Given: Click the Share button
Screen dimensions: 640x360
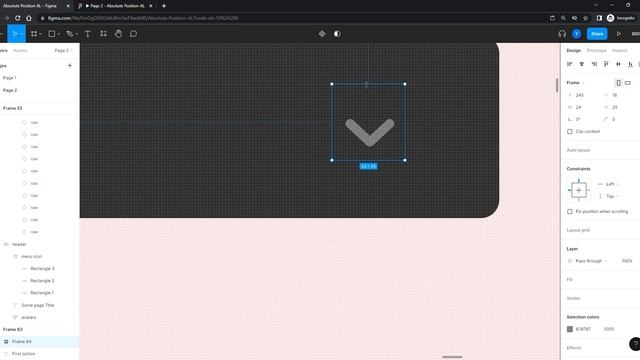Looking at the screenshot, I should click(597, 34).
